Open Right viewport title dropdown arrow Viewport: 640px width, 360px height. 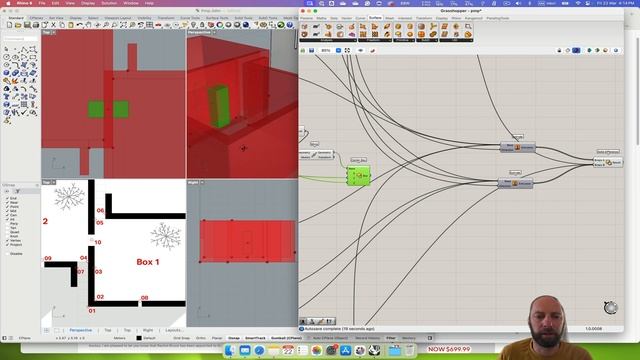tap(202, 182)
